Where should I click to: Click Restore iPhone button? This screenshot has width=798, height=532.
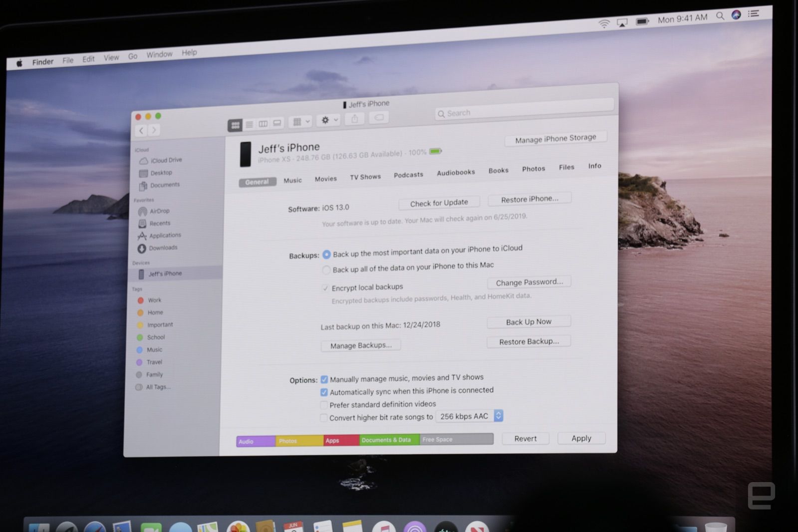tap(530, 199)
